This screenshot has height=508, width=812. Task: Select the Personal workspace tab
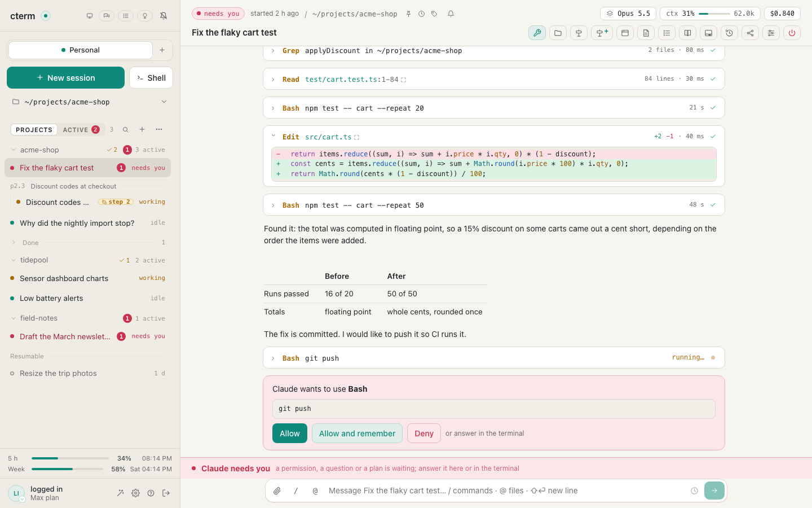(x=81, y=50)
